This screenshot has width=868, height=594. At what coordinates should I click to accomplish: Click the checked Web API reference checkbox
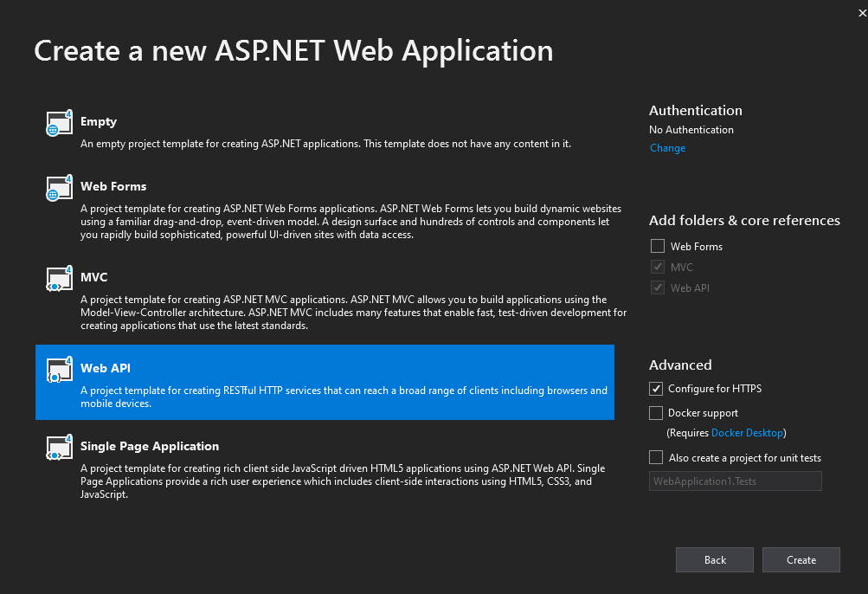click(657, 287)
